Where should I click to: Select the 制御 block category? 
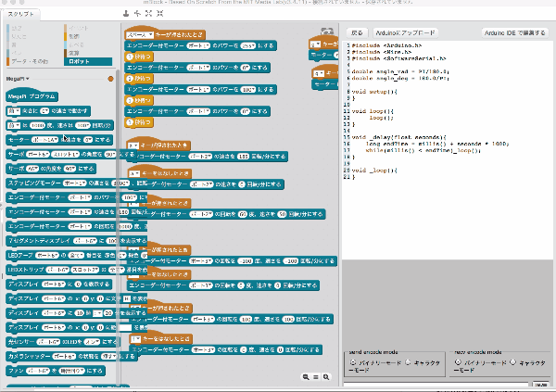pos(74,36)
